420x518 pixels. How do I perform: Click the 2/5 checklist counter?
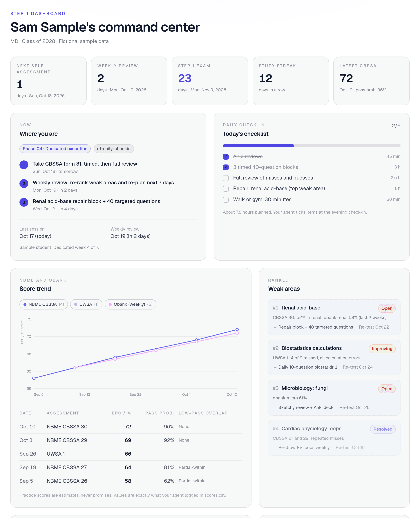[396, 126]
